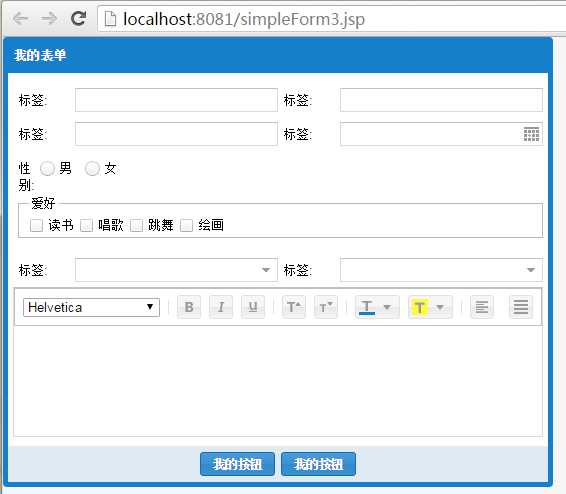The width and height of the screenshot is (566, 494).
Task: Click the full-width lines alignment icon
Action: click(521, 307)
